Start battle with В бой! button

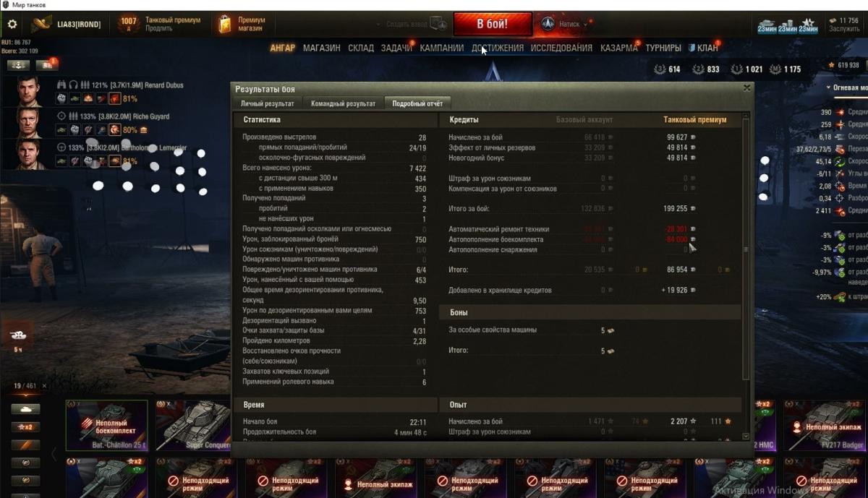tap(493, 24)
